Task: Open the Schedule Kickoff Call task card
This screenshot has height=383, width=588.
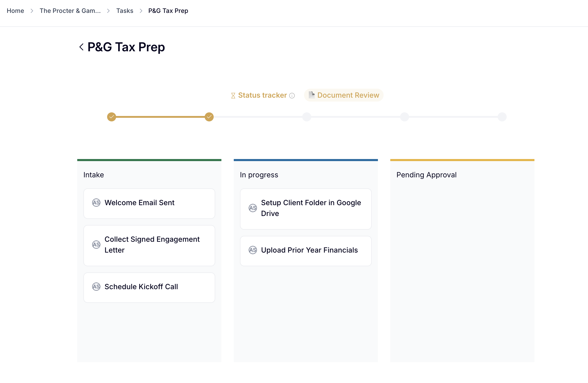Action: pyautogui.click(x=149, y=288)
